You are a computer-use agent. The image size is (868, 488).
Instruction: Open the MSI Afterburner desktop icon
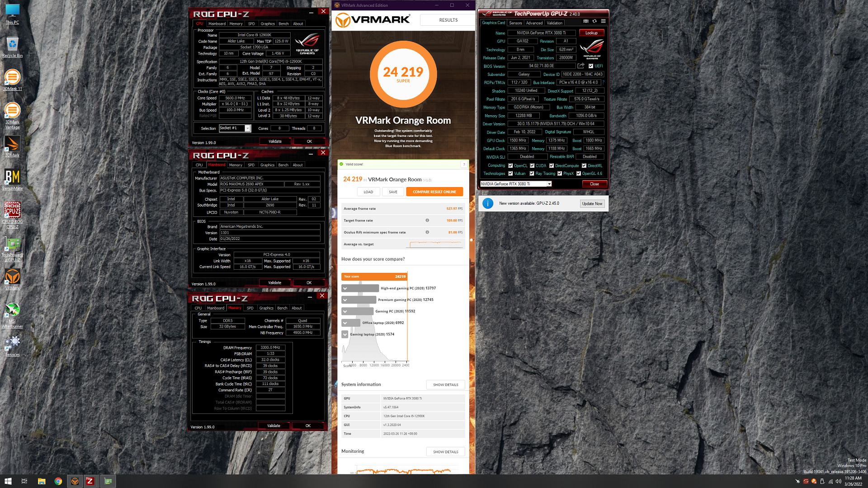(x=12, y=315)
